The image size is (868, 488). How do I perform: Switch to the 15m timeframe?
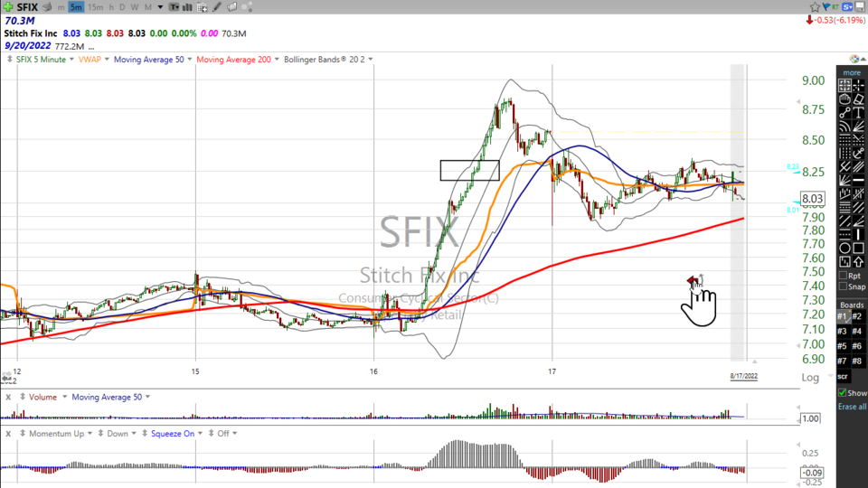[x=95, y=7]
